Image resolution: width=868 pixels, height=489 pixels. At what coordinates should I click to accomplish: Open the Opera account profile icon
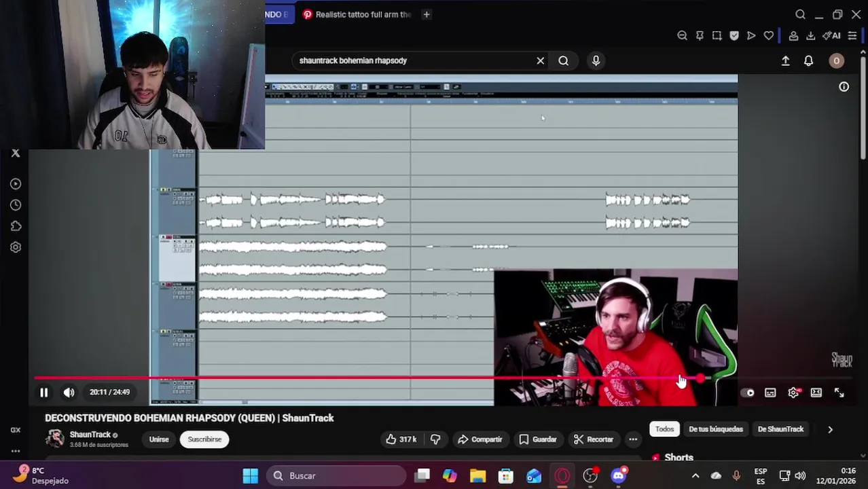(793, 35)
